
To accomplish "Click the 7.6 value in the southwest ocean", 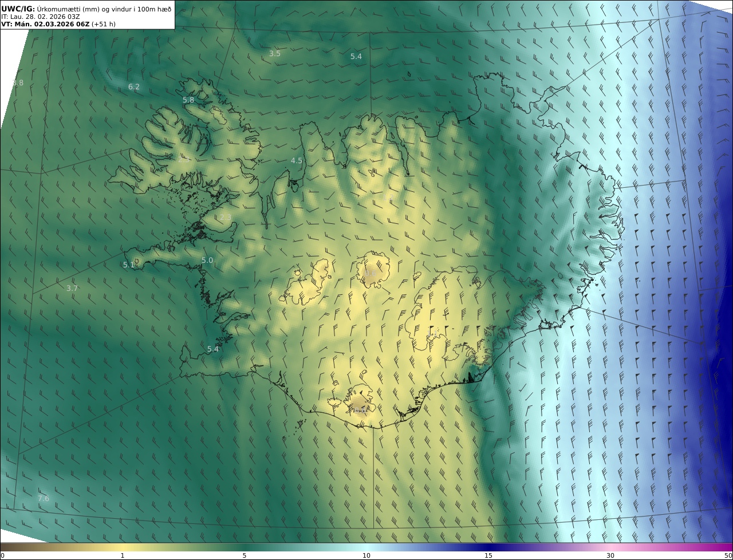I will pos(44,499).
